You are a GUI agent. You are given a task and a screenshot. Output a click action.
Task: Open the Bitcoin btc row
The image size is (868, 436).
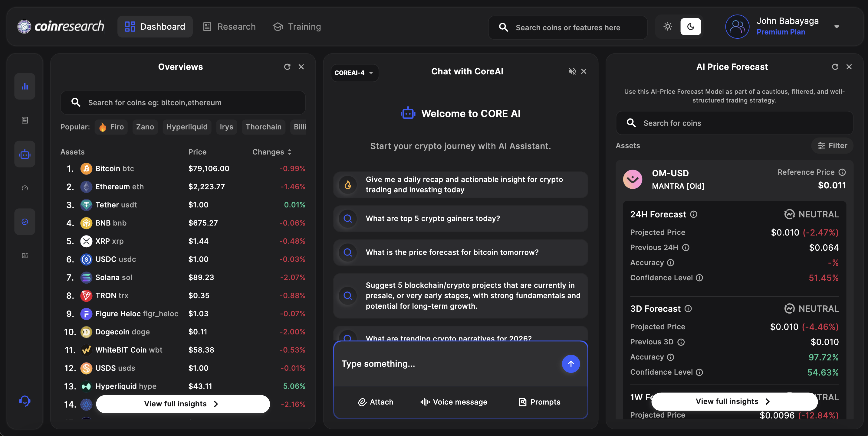point(183,168)
